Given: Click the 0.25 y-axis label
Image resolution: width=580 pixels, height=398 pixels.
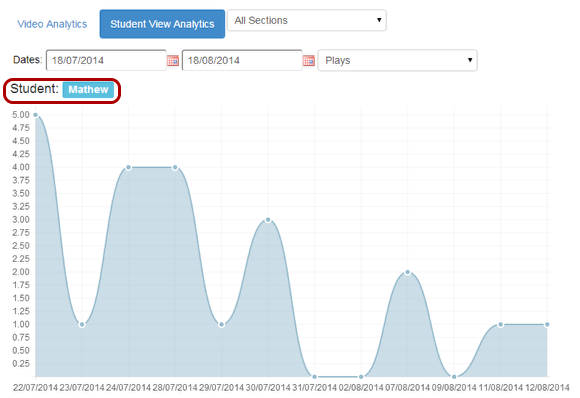Looking at the screenshot, I should pos(21,364).
